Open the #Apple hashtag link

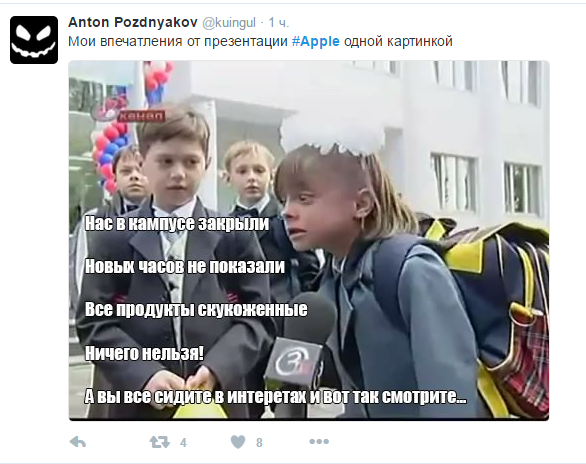pyautogui.click(x=315, y=41)
